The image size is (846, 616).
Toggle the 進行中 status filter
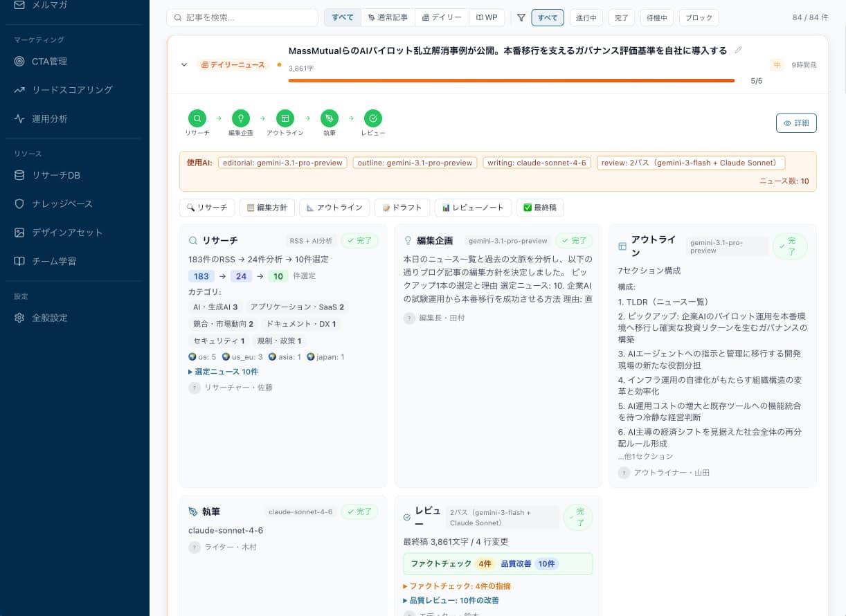pyautogui.click(x=586, y=17)
